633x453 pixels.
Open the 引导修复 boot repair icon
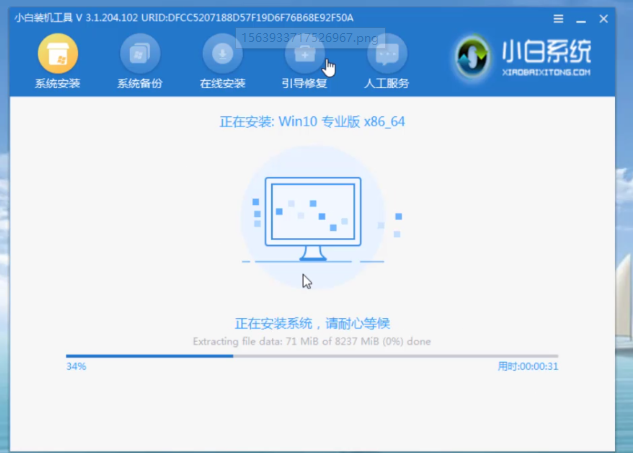[x=304, y=54]
